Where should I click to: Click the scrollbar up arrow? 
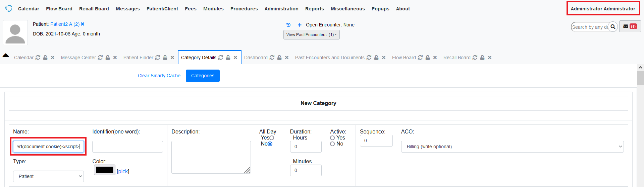[640, 68]
